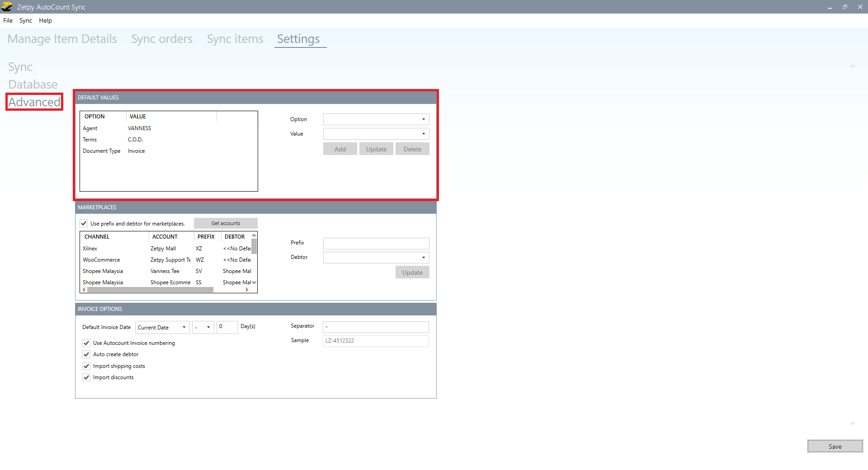Click the VALUE column header

point(171,117)
